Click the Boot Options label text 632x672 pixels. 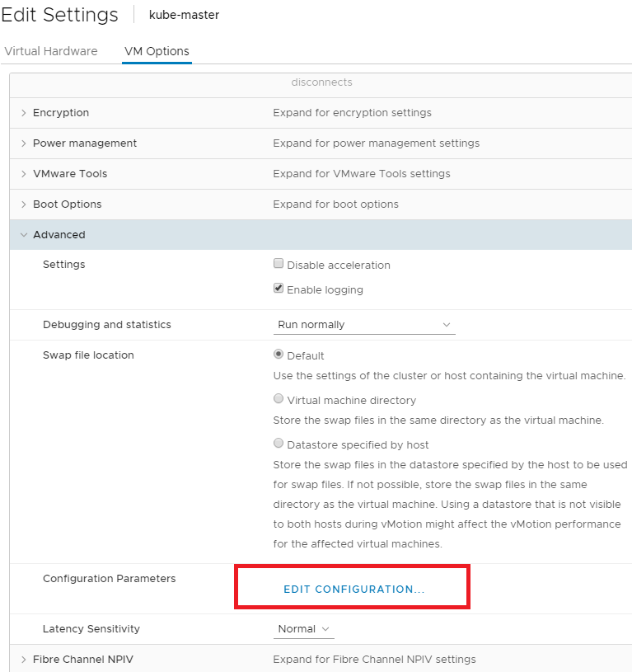(x=68, y=204)
